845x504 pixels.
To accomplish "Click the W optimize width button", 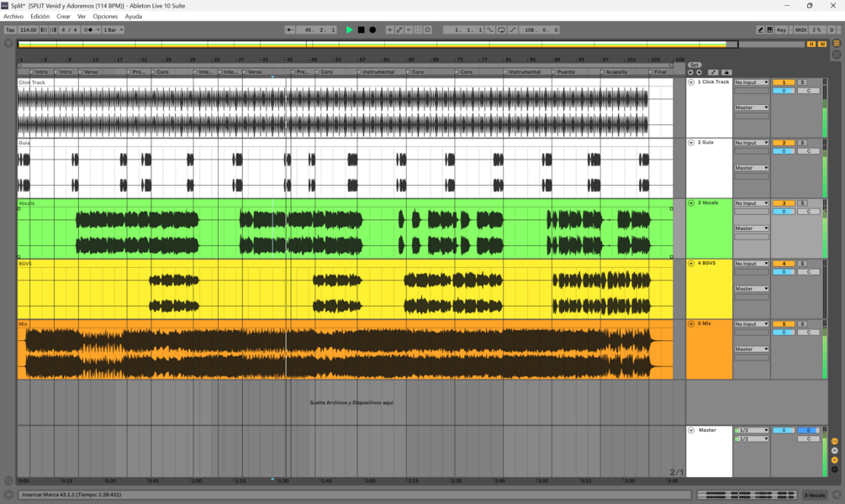I will click(821, 45).
